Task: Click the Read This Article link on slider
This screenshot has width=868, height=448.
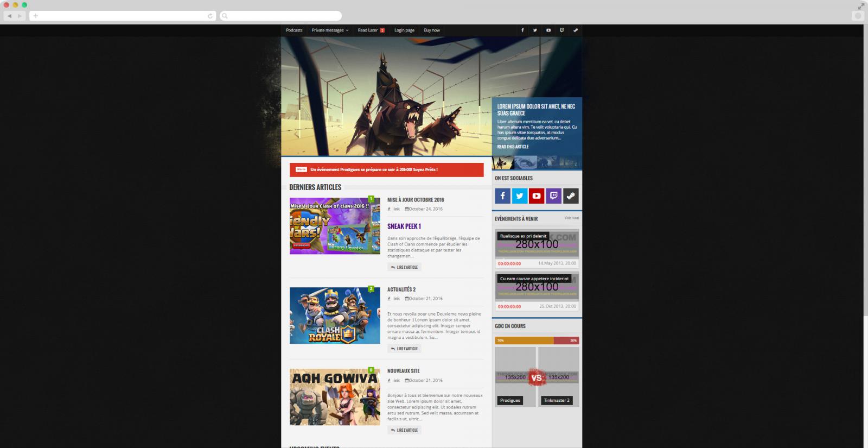Action: point(513,147)
